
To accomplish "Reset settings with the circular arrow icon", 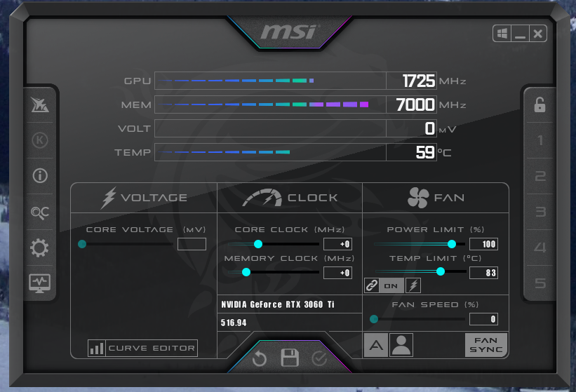I will [x=260, y=358].
